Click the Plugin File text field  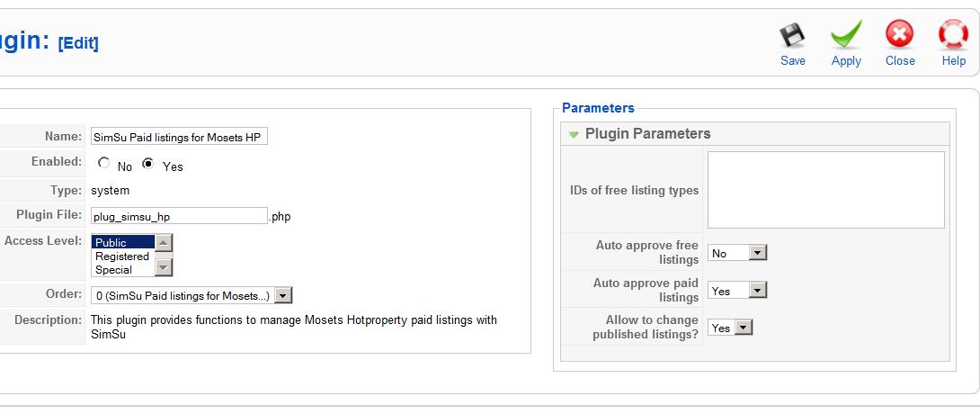(x=179, y=216)
